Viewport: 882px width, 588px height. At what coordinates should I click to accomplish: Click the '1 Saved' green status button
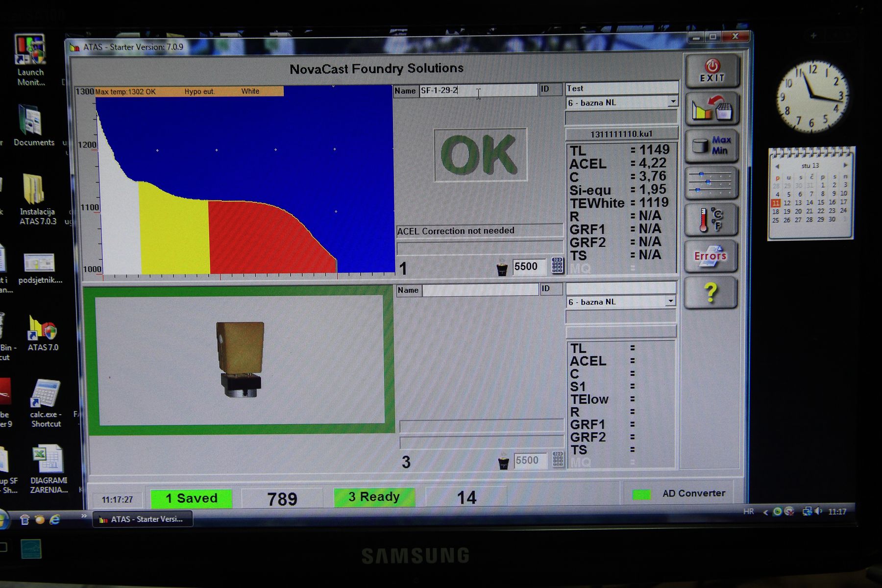[x=192, y=498]
